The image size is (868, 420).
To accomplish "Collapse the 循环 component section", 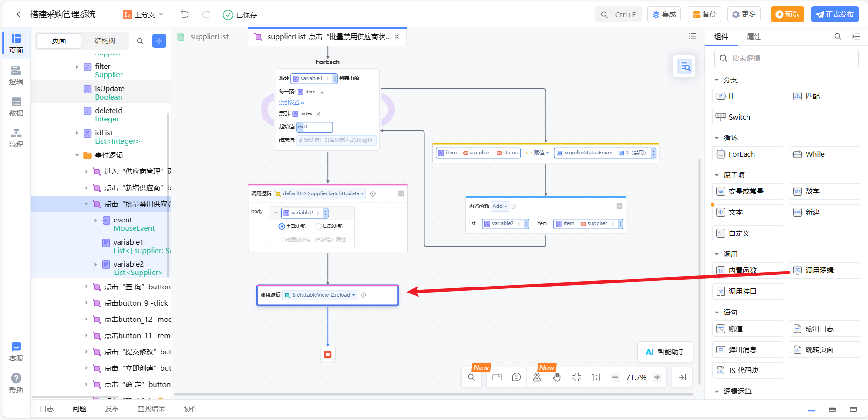I will (717, 138).
